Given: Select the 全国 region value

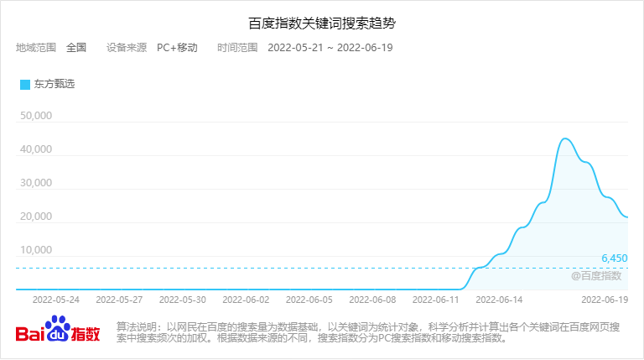Looking at the screenshot, I should pyautogui.click(x=76, y=47).
